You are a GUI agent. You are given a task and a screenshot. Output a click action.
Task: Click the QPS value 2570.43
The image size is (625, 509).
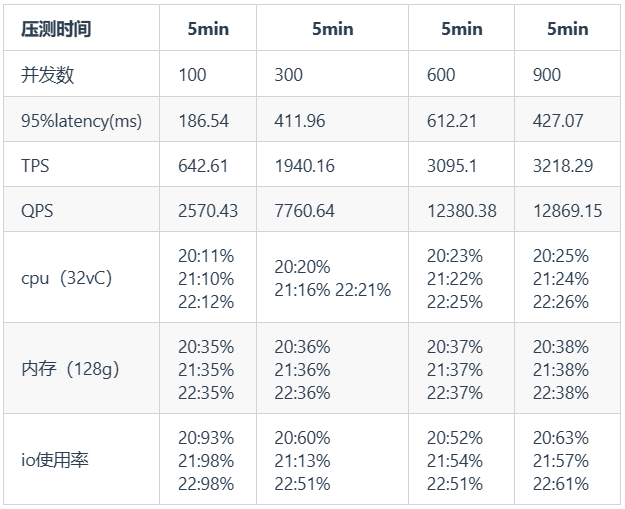[209, 212]
